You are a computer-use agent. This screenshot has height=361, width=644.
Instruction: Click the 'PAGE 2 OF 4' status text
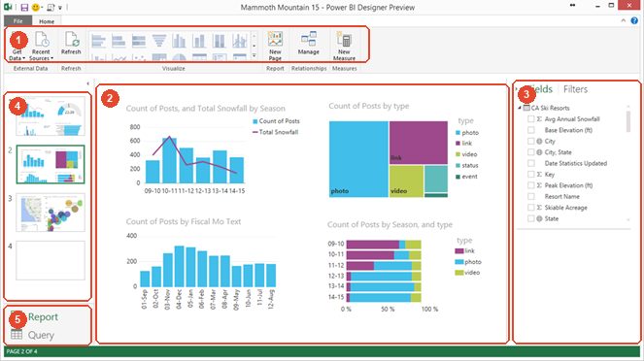(21, 351)
